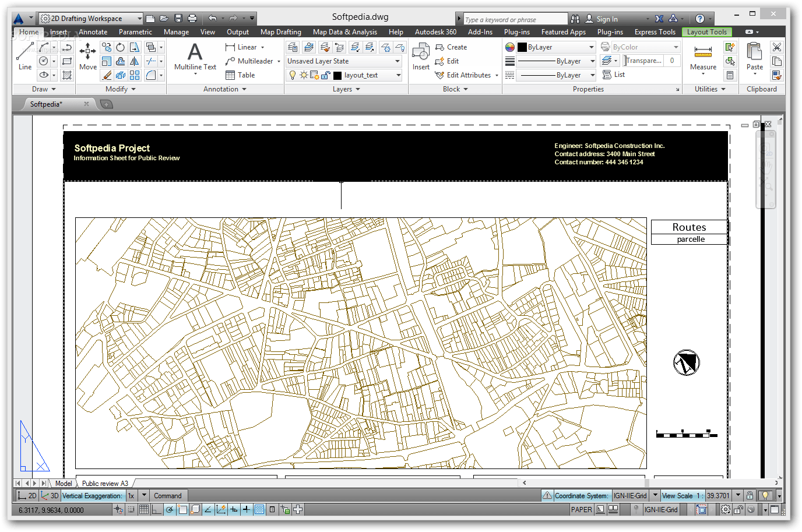Select the Line drawing tool

tap(24, 57)
